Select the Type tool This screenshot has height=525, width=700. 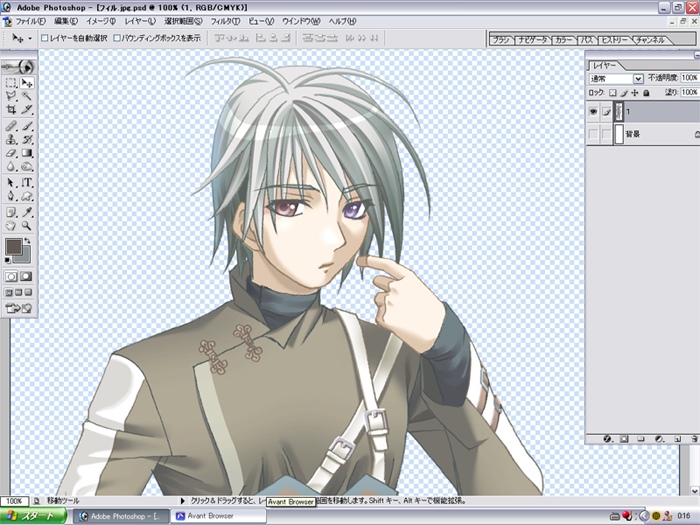[27, 183]
